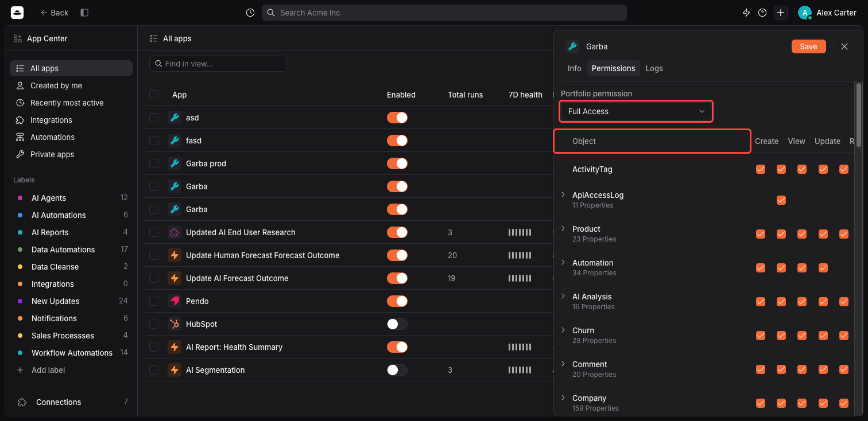Enable the HubSpot app toggle
Image resolution: width=868 pixels, height=421 pixels.
click(397, 324)
